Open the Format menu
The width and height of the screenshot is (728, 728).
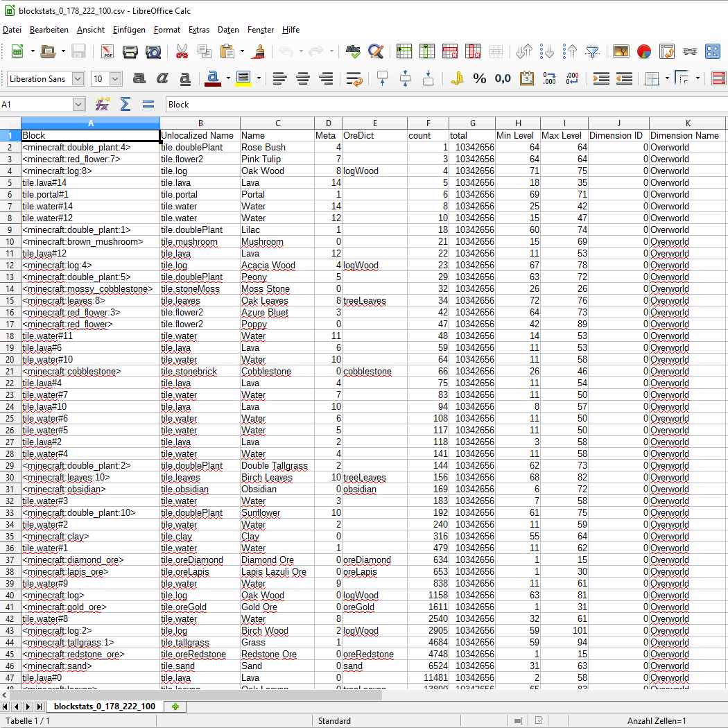[166, 30]
